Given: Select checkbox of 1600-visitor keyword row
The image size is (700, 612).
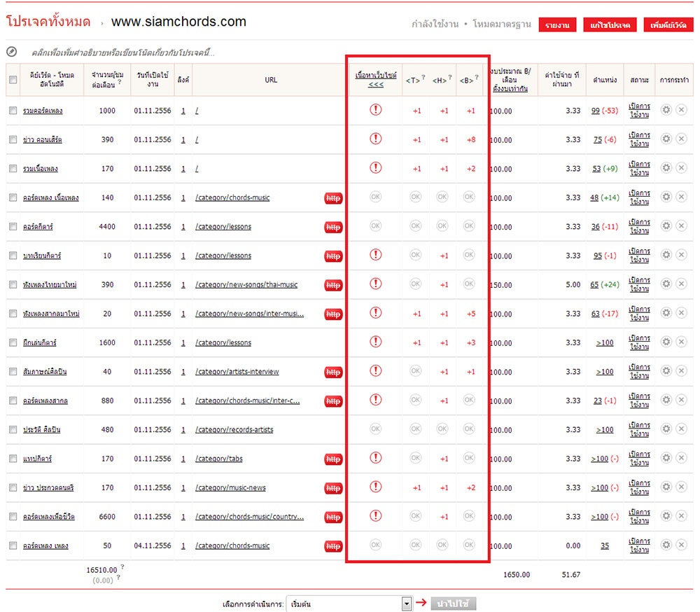Looking at the screenshot, I should 13,342.
